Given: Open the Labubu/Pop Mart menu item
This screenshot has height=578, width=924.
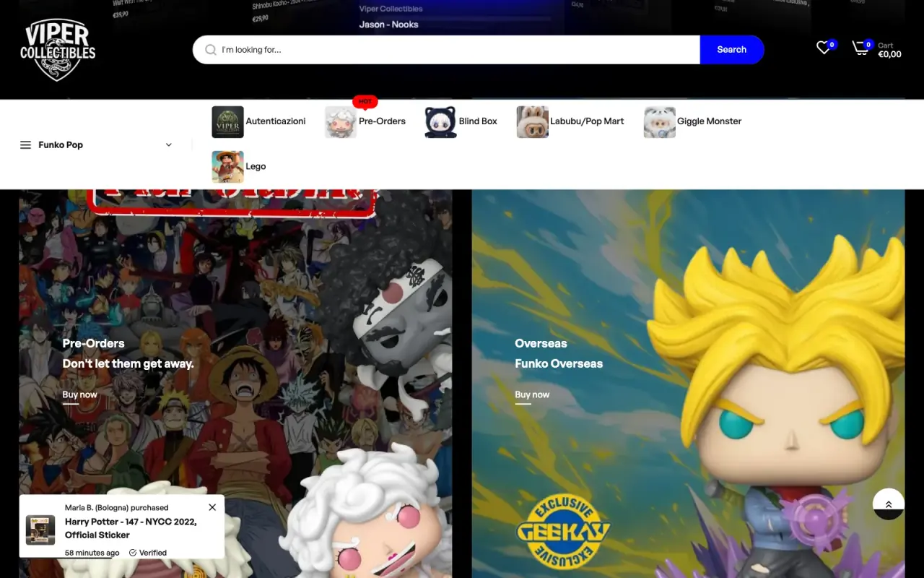Looking at the screenshot, I should [587, 121].
